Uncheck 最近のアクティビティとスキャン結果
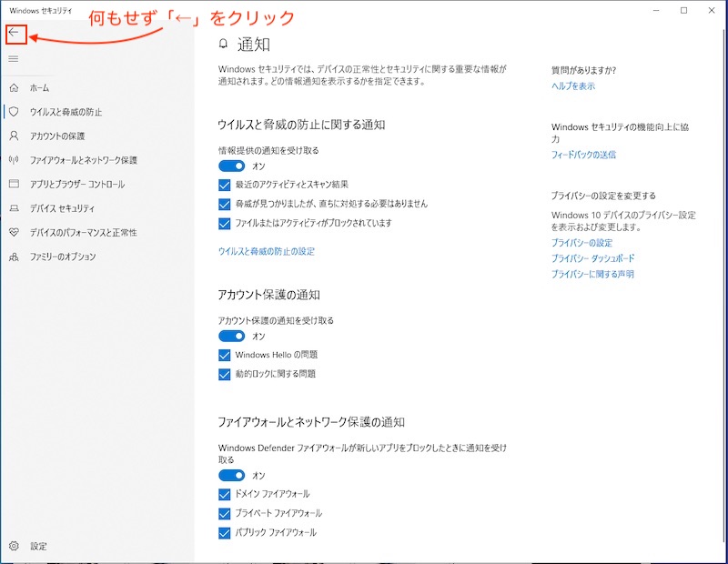Viewport: 728px width, 564px height. [x=224, y=185]
